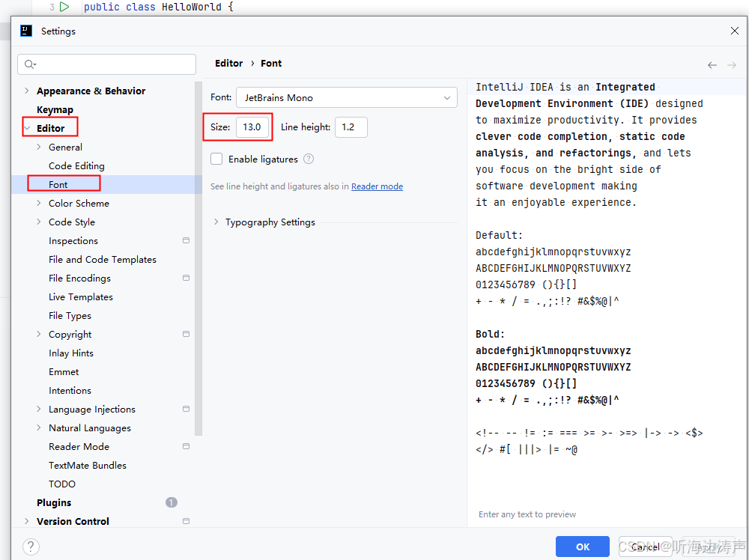Select Plugins in the settings tree
Viewport: 749px width, 560px height.
tap(54, 502)
